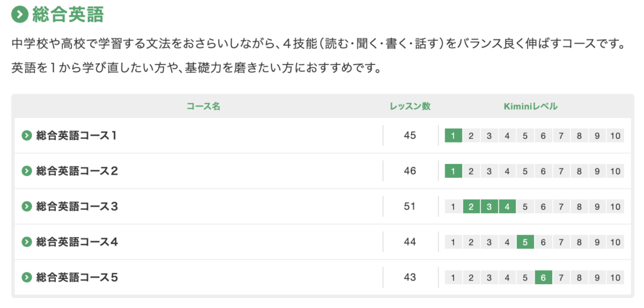Click level 10 box in コース1 row
The height and width of the screenshot is (308, 644).
(615, 136)
